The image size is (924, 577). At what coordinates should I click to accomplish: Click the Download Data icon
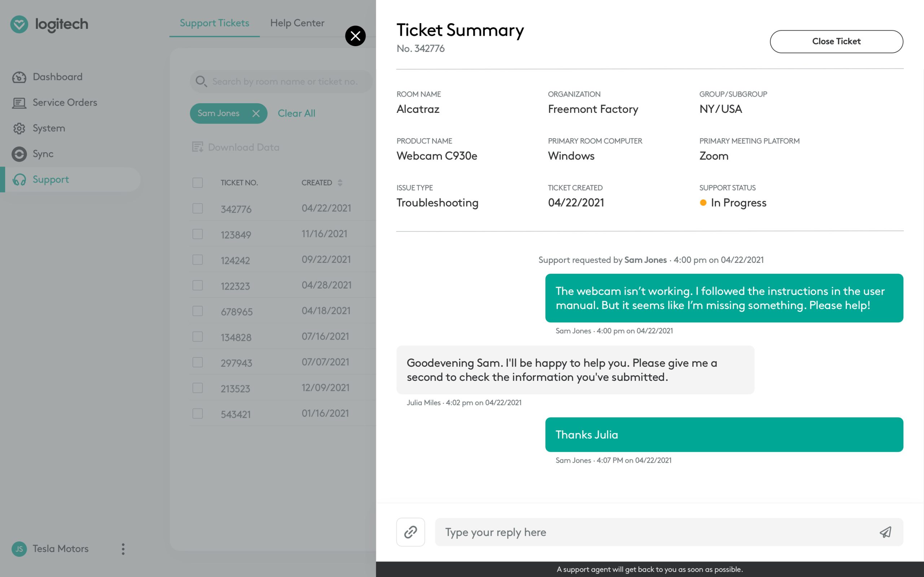[x=197, y=147]
